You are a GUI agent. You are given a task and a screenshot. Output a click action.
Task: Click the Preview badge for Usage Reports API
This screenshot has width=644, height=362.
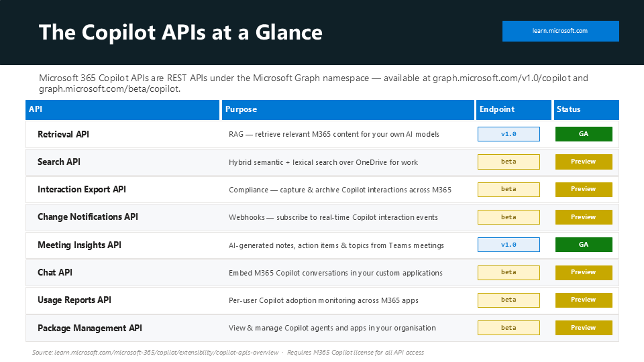click(584, 300)
